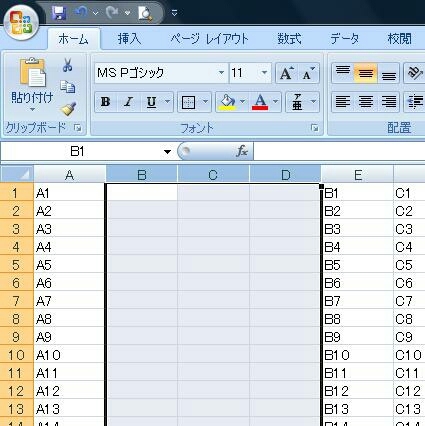This screenshot has width=425, height=426.
Task: Click into the formula bar
Action: click(339, 152)
